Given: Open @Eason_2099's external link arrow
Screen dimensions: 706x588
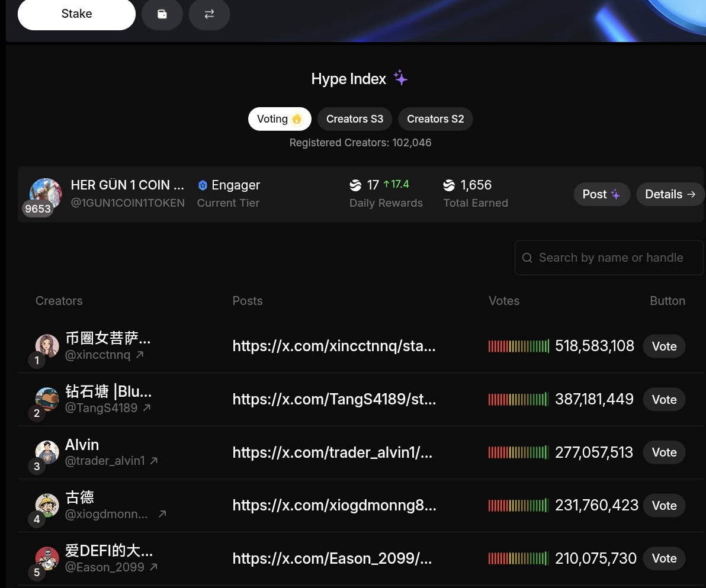Looking at the screenshot, I should pos(153,567).
